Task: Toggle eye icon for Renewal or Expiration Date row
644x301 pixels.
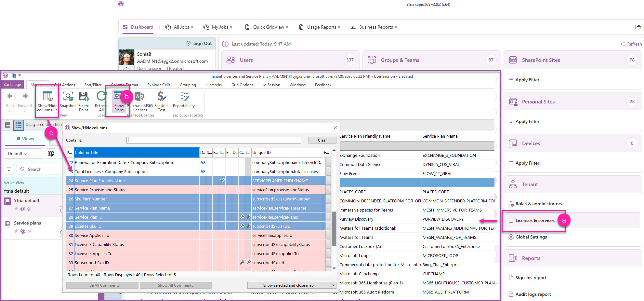Action: click(203, 162)
